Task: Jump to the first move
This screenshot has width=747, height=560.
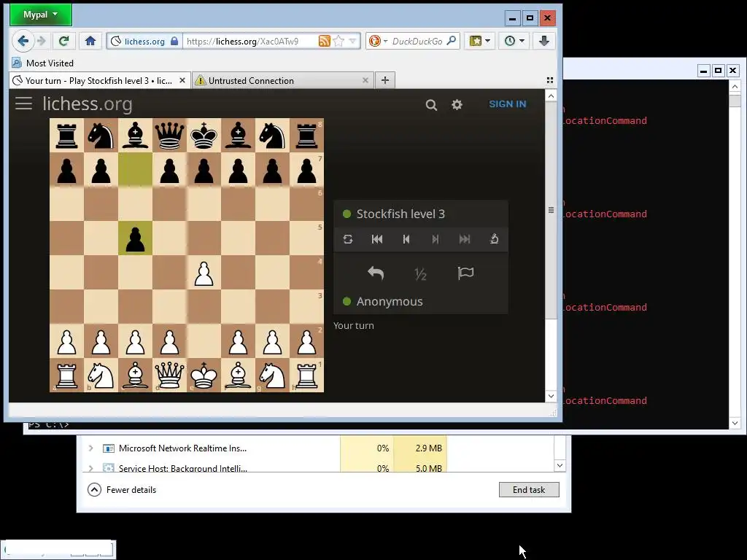Action: click(377, 239)
